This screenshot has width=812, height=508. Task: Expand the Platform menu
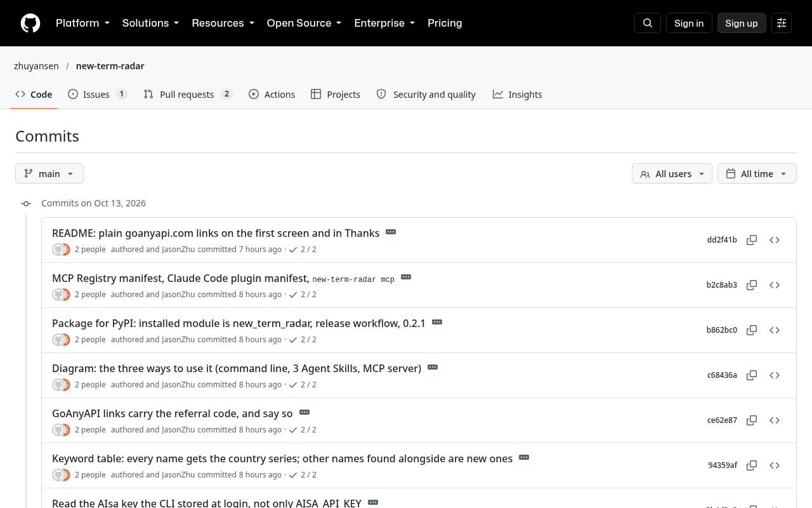82,23
